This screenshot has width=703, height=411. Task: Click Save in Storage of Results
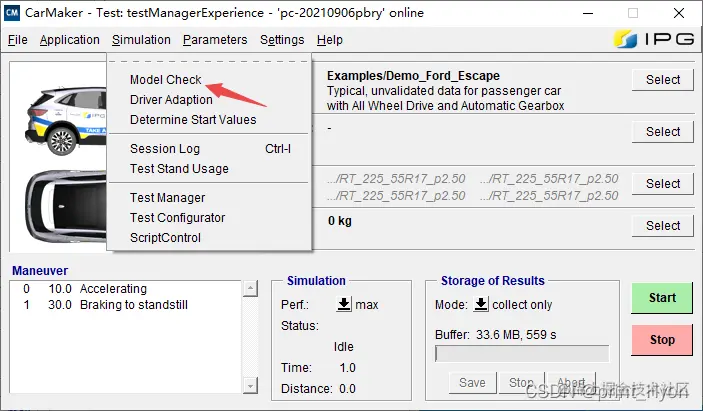tap(472, 383)
